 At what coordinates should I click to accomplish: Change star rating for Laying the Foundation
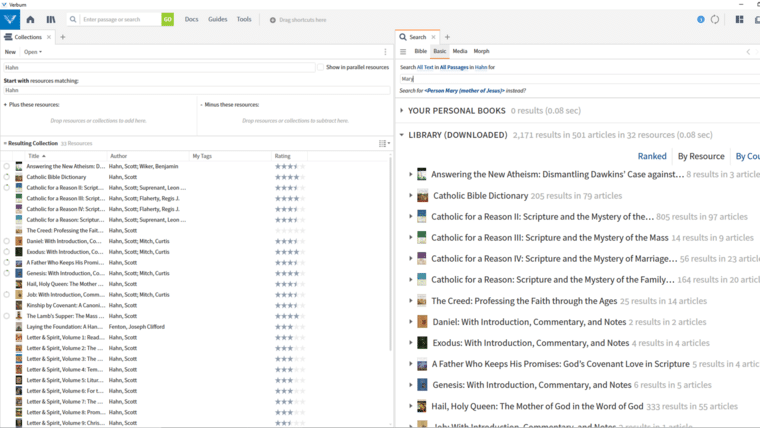click(290, 327)
